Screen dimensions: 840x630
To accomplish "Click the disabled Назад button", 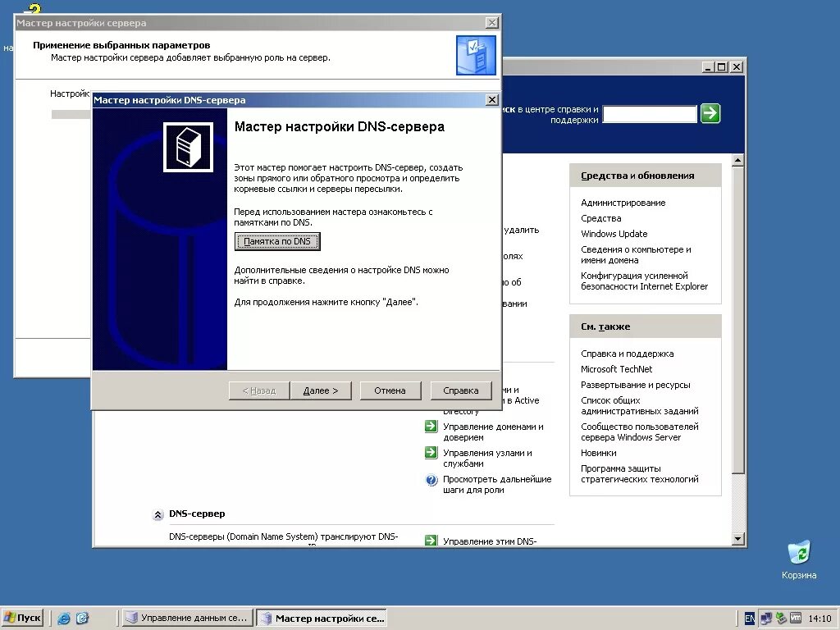I will pyautogui.click(x=259, y=390).
